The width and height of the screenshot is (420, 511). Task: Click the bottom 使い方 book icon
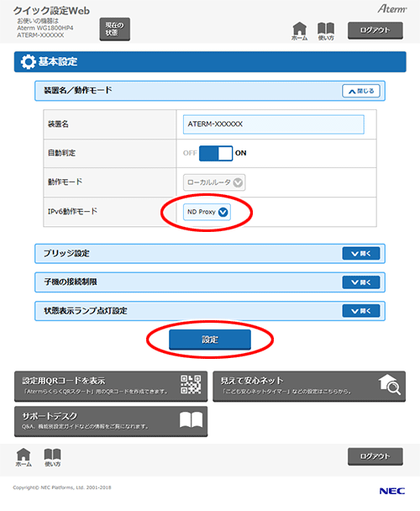[x=52, y=457]
